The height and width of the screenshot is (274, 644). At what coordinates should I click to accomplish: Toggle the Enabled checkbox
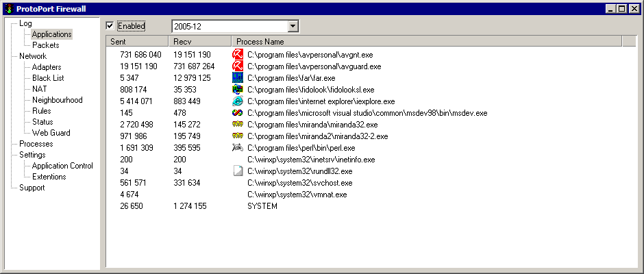pyautogui.click(x=110, y=26)
